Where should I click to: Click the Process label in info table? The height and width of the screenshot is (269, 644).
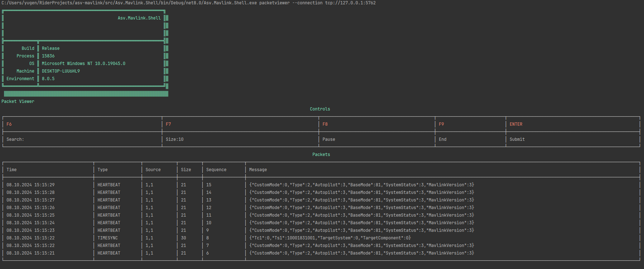[x=25, y=56]
